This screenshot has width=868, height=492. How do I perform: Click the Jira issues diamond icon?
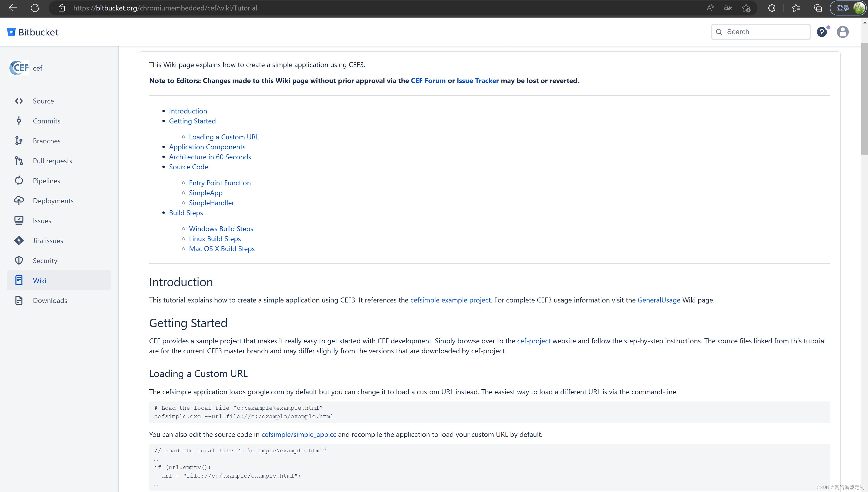tap(19, 241)
